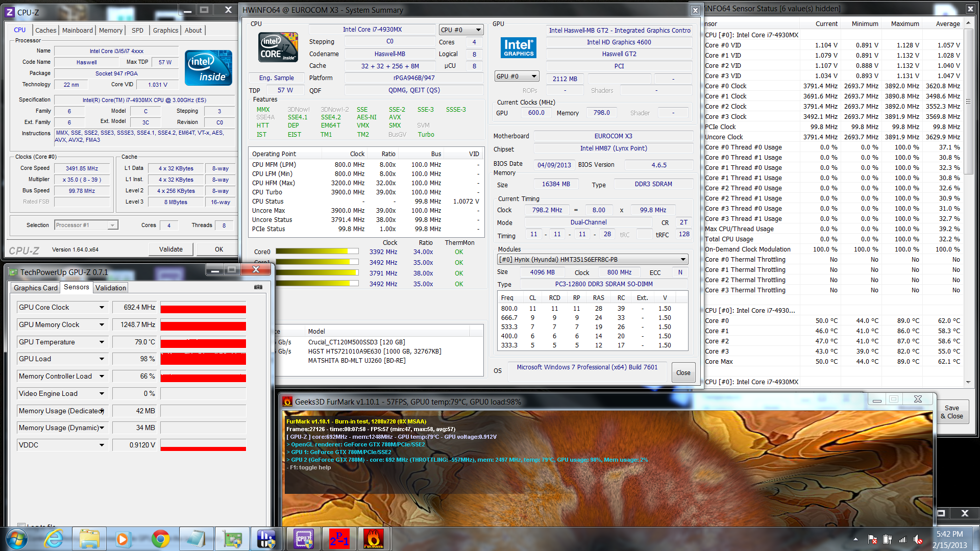
Task: Open the GPU Temperature sensor dropdown
Action: pos(102,342)
